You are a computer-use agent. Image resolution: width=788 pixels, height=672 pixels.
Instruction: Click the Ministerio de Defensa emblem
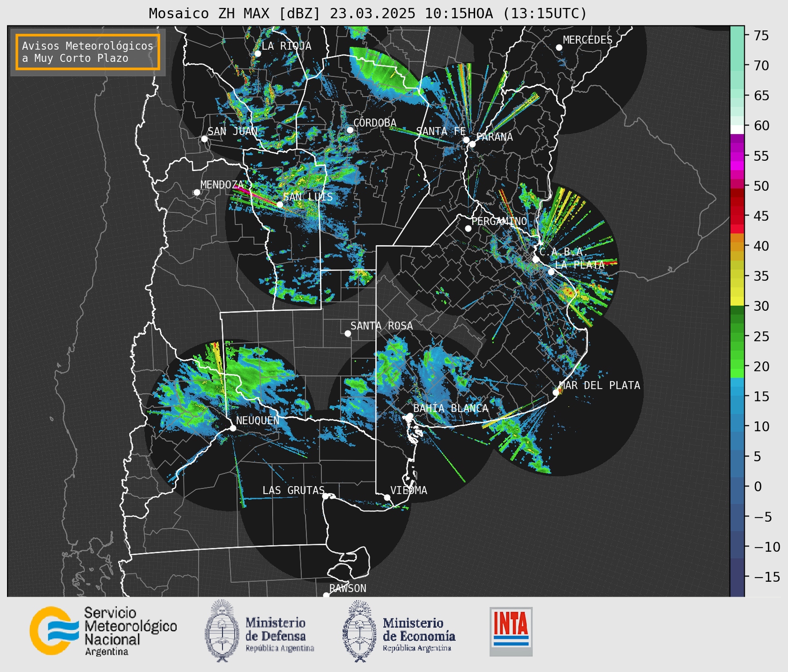222,630
